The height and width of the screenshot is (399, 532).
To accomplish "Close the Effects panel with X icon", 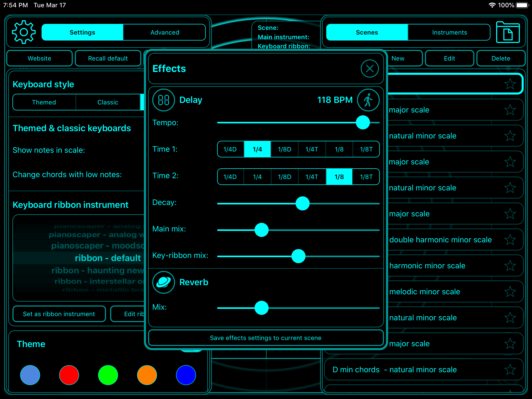I will [370, 69].
